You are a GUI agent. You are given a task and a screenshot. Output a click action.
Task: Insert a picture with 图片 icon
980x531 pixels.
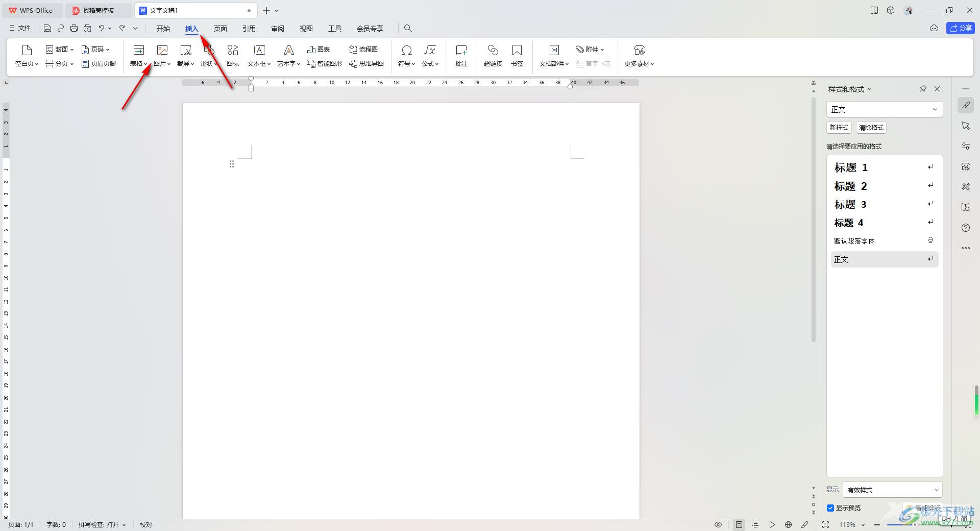pyautogui.click(x=162, y=56)
